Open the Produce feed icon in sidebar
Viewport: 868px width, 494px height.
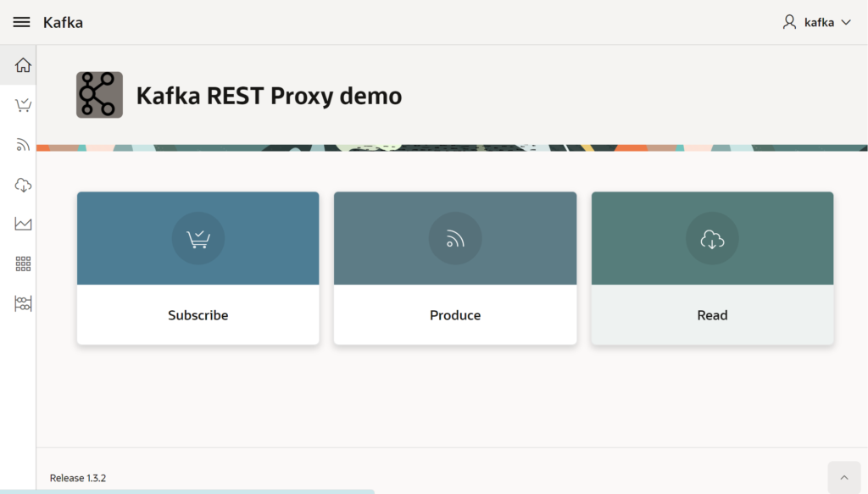[23, 145]
